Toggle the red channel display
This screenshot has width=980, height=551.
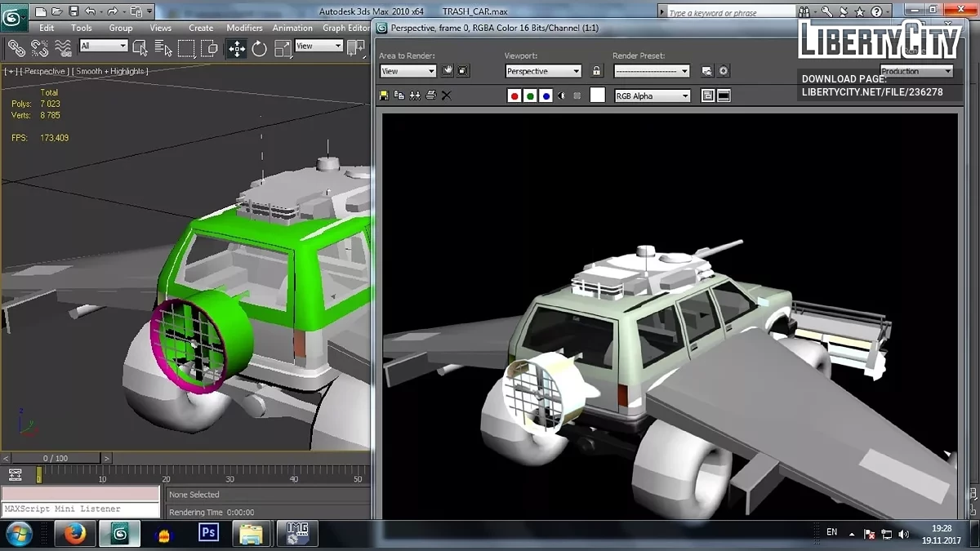tap(514, 96)
